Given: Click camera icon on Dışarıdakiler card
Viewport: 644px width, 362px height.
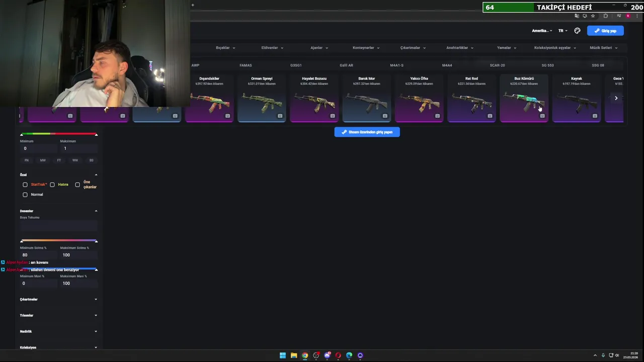Looking at the screenshot, I should [227, 116].
